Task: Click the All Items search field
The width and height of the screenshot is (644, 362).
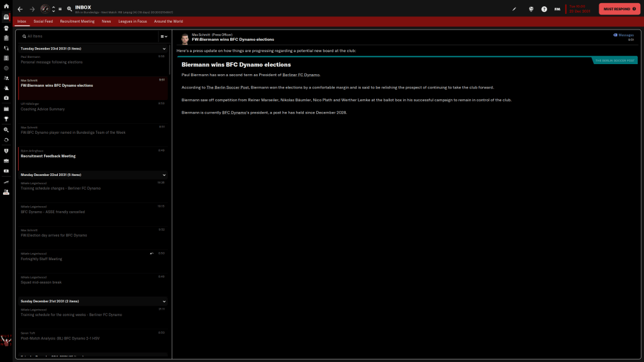Action: click(88, 36)
